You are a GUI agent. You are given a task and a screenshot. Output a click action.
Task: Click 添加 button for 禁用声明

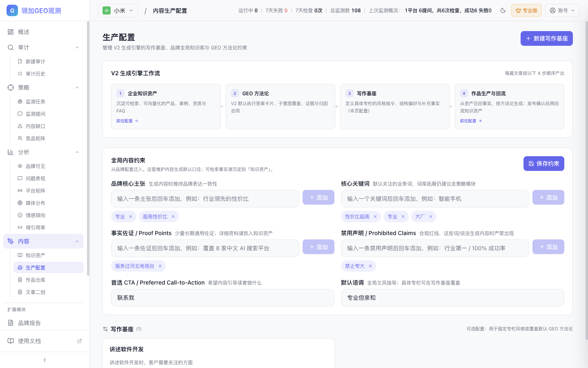click(x=548, y=247)
